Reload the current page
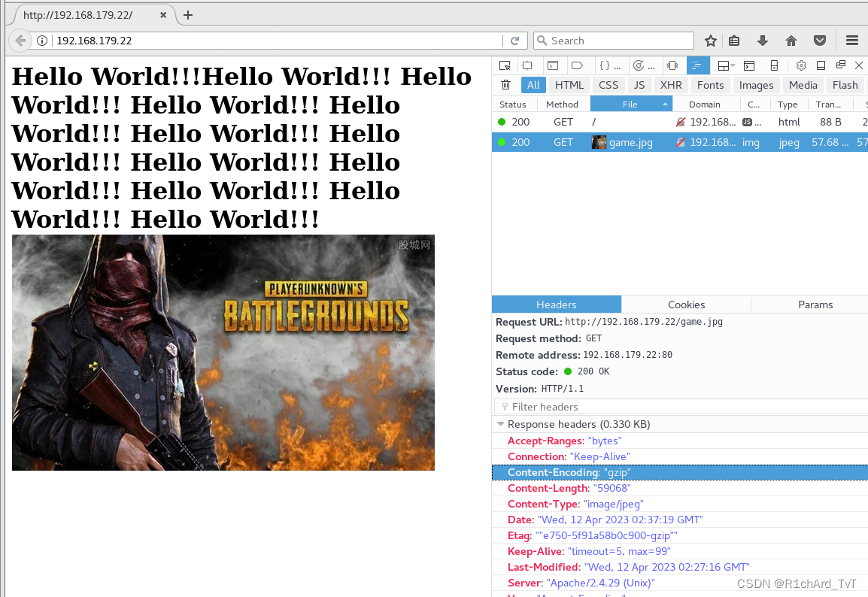 tap(514, 41)
